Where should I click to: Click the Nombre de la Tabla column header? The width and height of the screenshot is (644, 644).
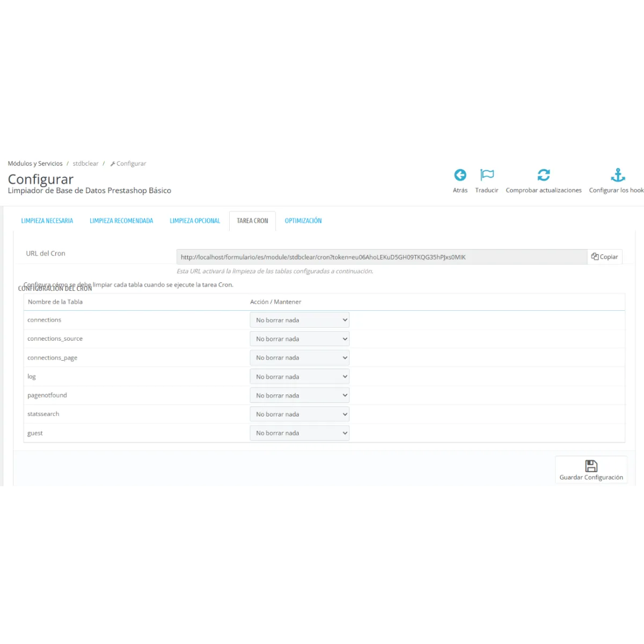55,302
